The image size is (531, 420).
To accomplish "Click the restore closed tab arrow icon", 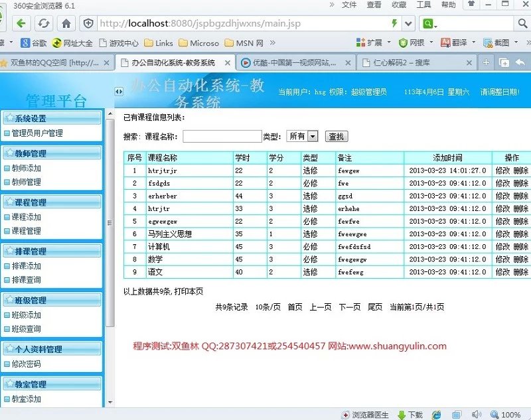I will point(520,62).
